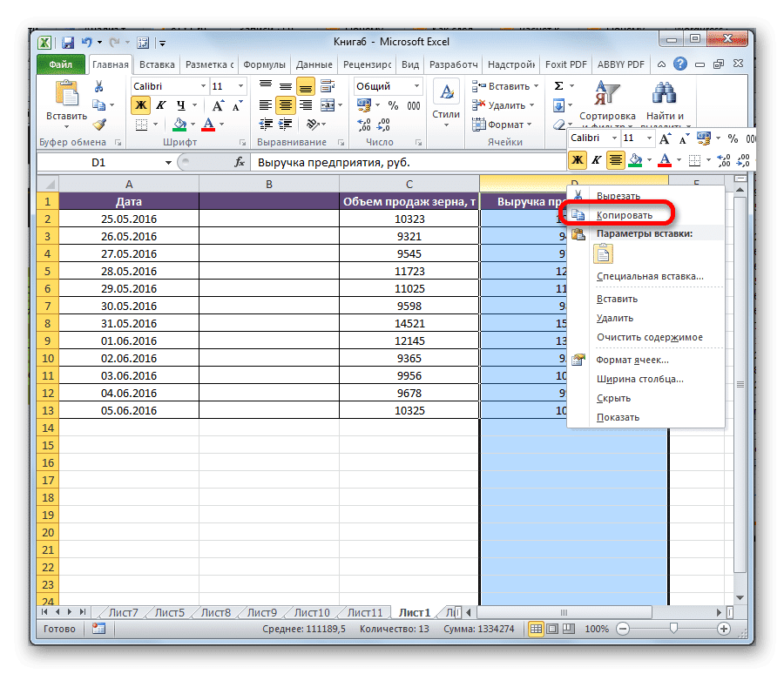The image size is (784, 674).
Task: Click the Save icon in quick access toolbar
Action: 67,43
